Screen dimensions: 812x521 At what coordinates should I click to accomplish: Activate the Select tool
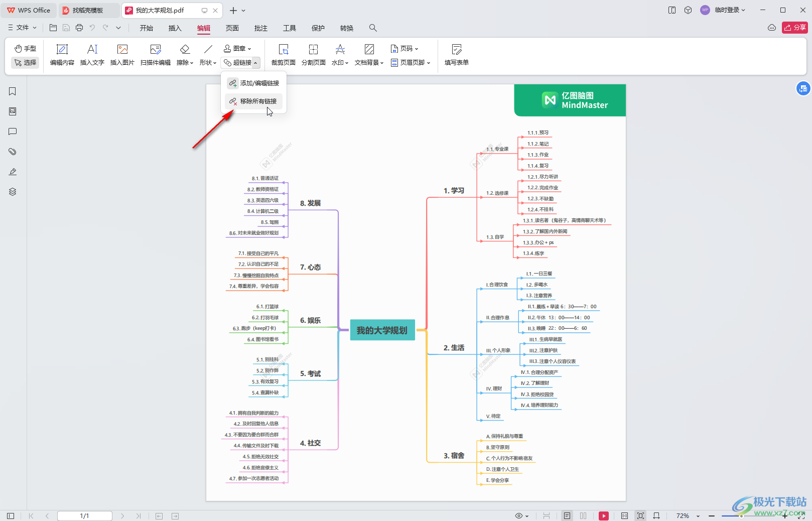pyautogui.click(x=25, y=63)
